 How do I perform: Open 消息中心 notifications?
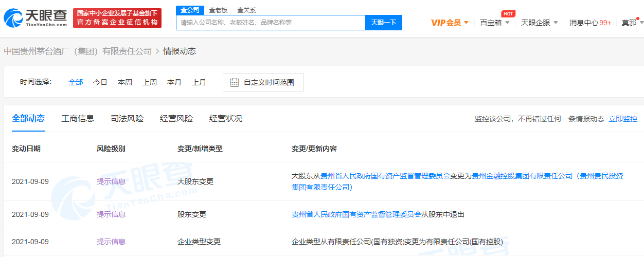click(x=590, y=23)
